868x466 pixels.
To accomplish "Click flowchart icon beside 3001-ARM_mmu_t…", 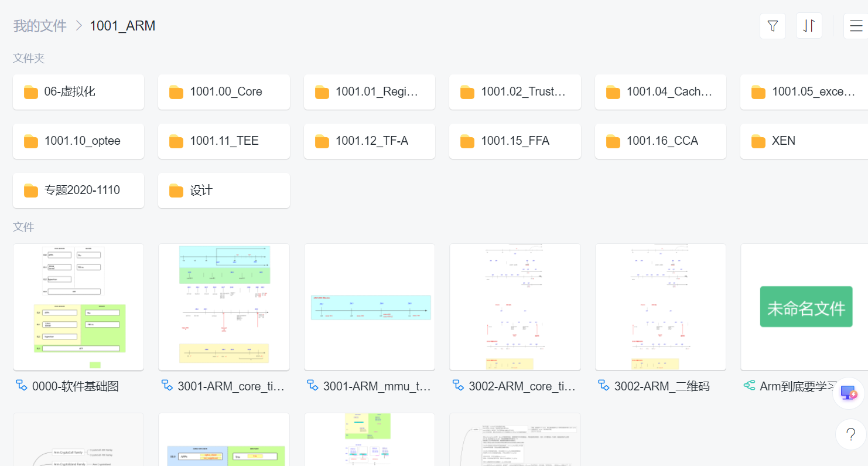I will 313,386.
